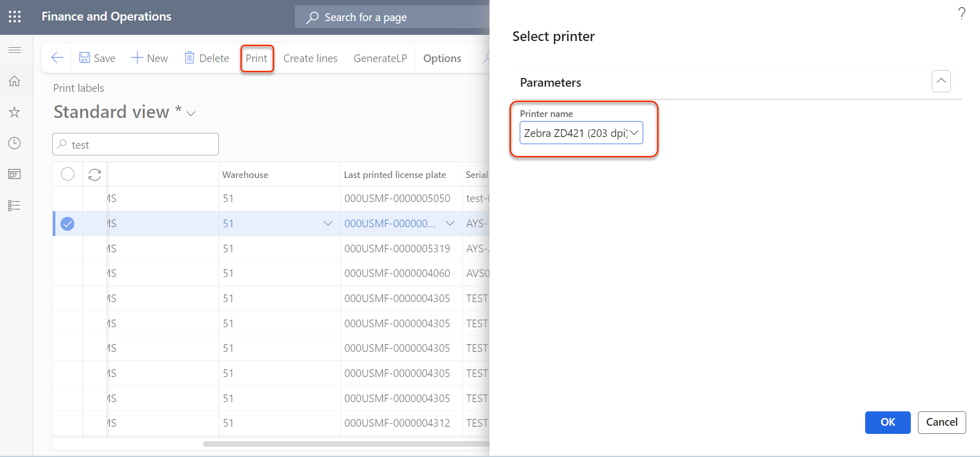The height and width of the screenshot is (457, 980).
Task: Collapse the Parameters section
Action: tap(941, 82)
